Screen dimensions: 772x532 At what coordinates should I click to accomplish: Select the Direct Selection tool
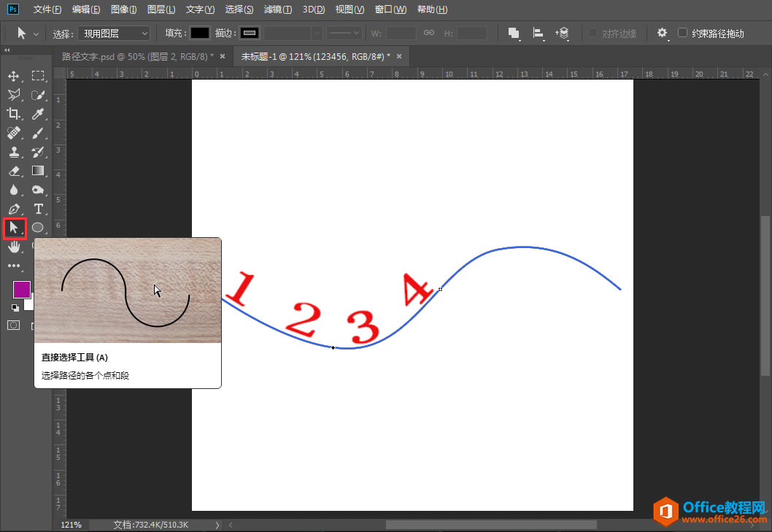(14, 228)
